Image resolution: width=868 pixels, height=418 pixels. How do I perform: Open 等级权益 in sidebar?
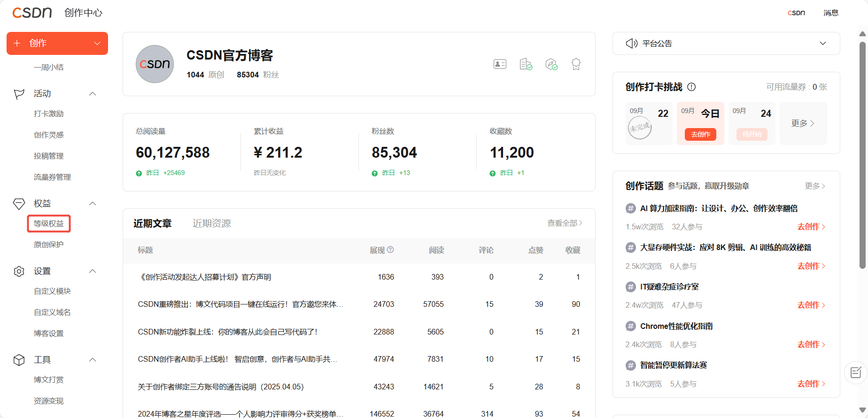click(49, 223)
